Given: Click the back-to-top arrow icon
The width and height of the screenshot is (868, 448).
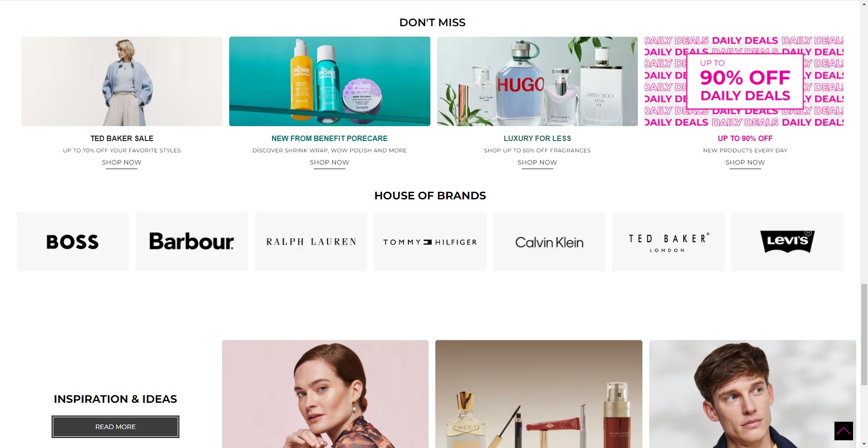Looking at the screenshot, I should click(x=843, y=431).
